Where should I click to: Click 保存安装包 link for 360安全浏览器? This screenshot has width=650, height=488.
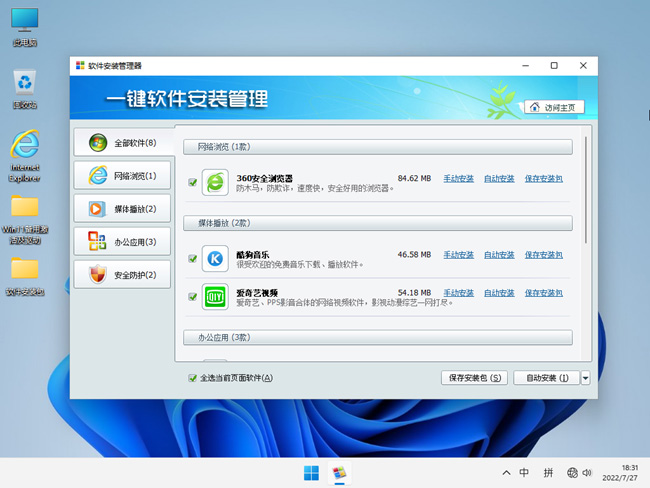pyautogui.click(x=543, y=179)
